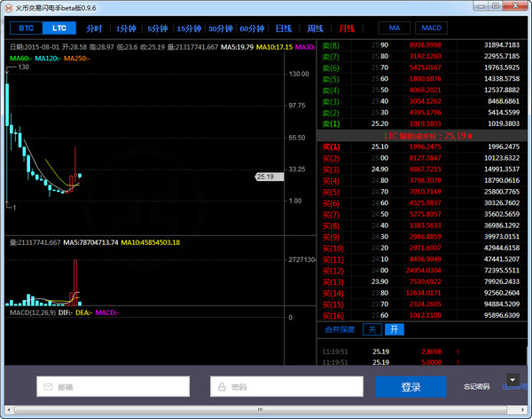532x419 pixels.
Task: Toggle the MACD indicator button
Action: coord(432,28)
